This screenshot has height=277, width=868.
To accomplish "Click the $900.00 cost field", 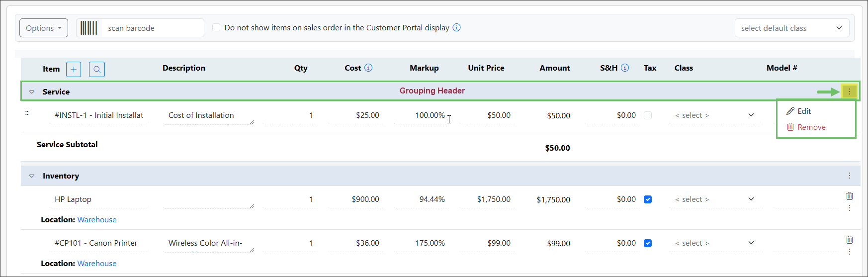I will pyautogui.click(x=356, y=199).
